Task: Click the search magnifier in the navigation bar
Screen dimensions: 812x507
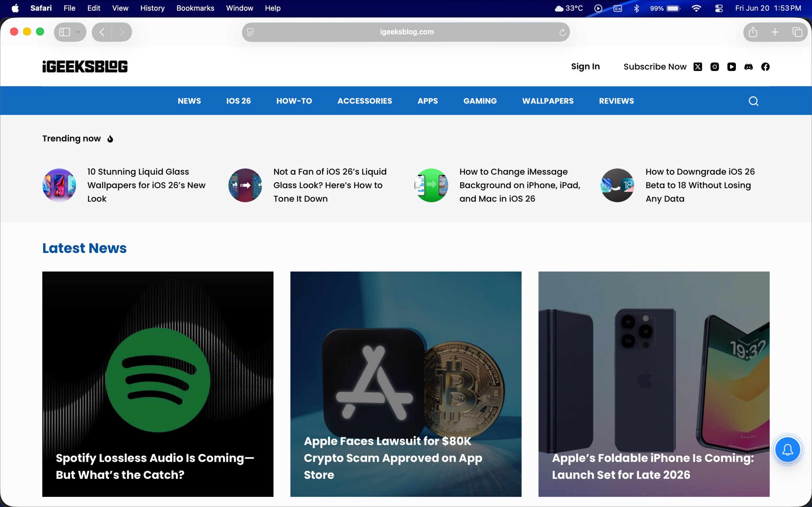Action: coord(753,100)
